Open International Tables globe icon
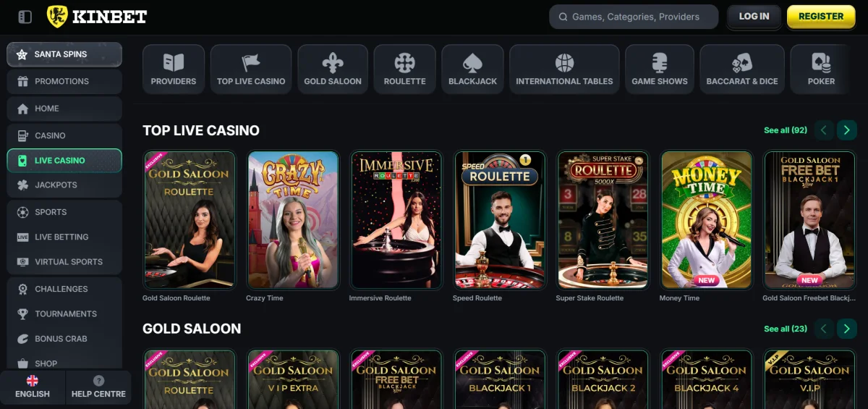This screenshot has height=409, width=868. click(x=564, y=62)
